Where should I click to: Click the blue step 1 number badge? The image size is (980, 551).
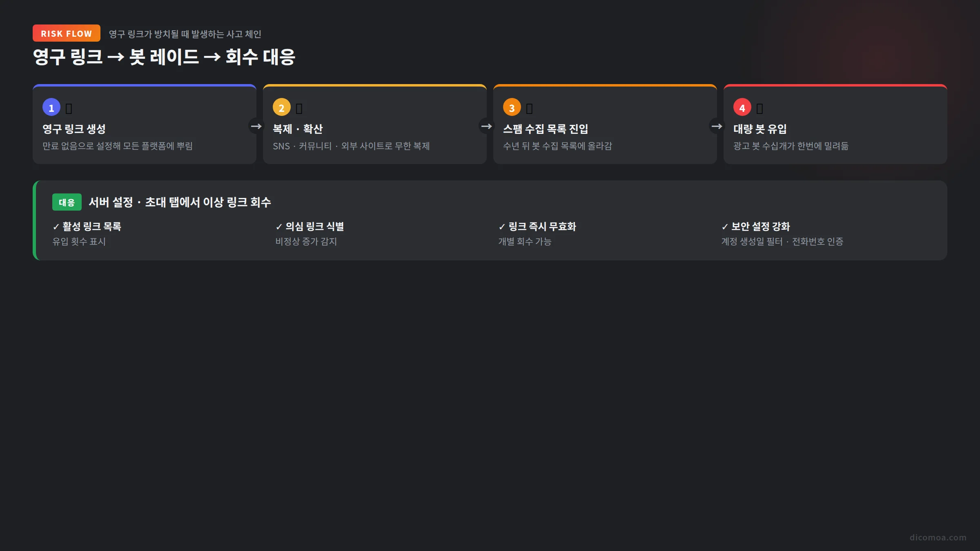click(51, 107)
